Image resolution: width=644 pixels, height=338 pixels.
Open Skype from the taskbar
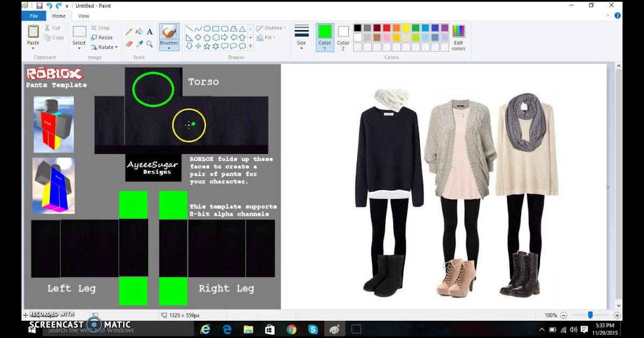coord(313,329)
